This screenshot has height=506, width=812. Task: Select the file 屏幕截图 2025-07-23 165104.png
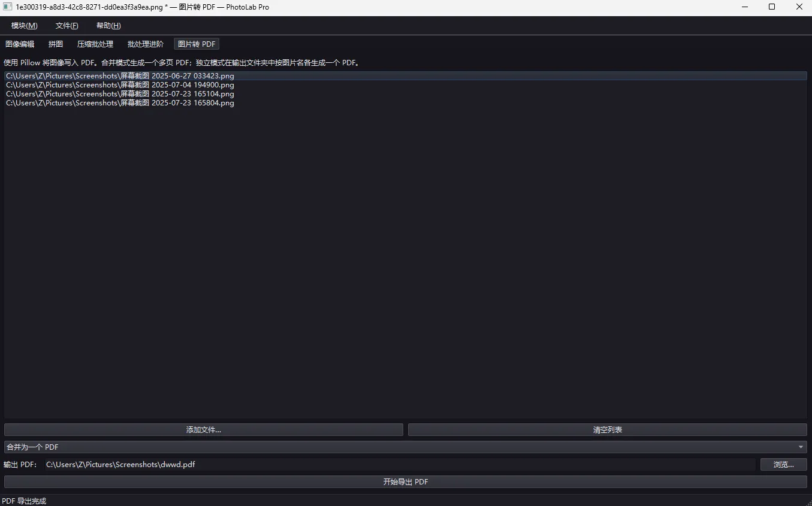tap(406, 94)
